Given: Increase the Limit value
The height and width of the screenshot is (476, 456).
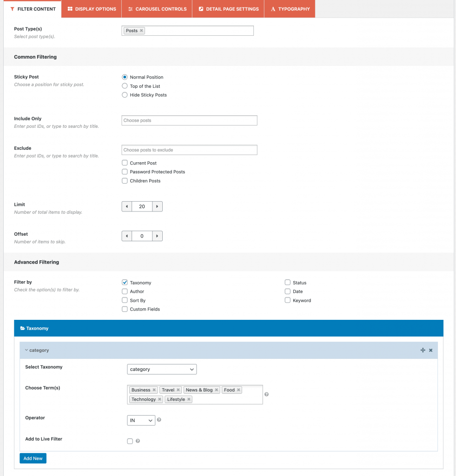Looking at the screenshot, I should pos(157,206).
